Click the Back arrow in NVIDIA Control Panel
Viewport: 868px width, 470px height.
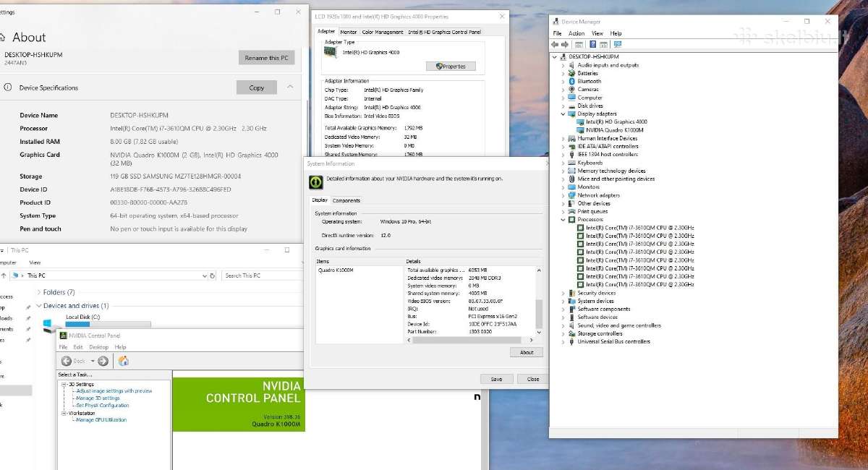point(67,361)
